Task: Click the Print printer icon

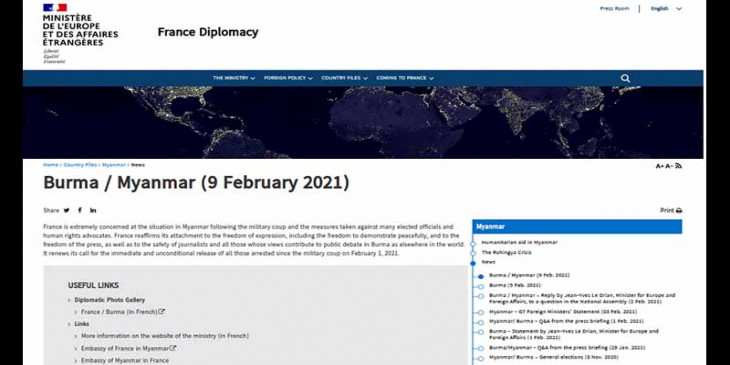Action: (679, 210)
